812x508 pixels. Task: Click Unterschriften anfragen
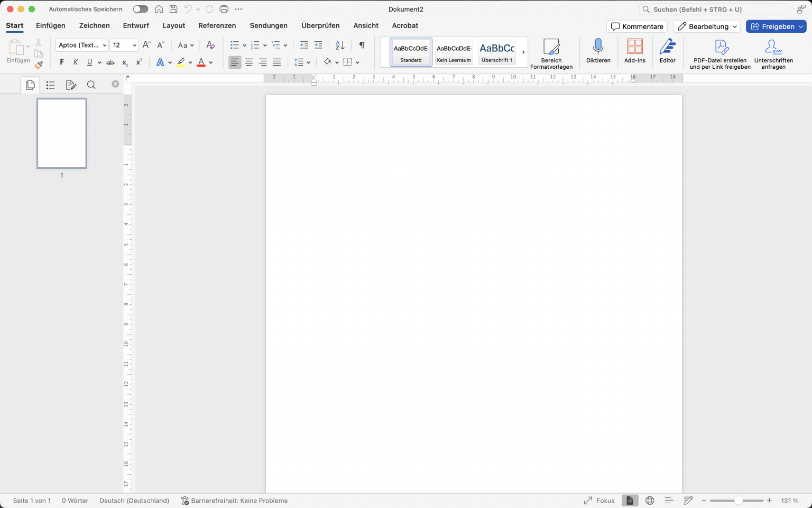tap(773, 52)
